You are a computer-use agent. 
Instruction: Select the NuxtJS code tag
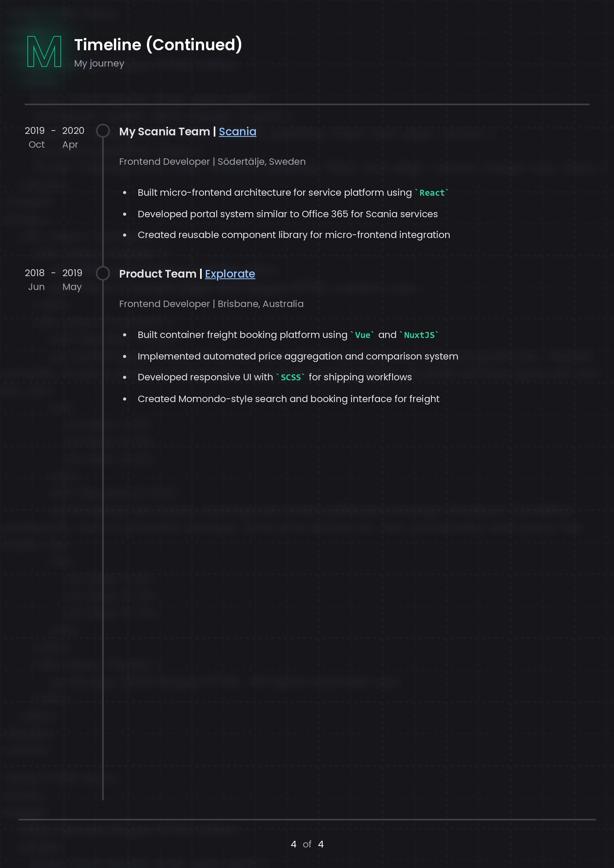(x=419, y=335)
